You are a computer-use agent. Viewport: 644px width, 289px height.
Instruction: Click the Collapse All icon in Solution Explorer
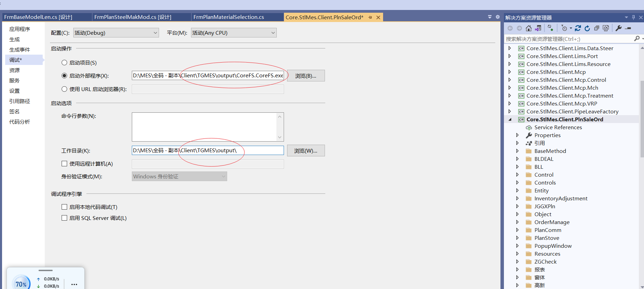(597, 28)
